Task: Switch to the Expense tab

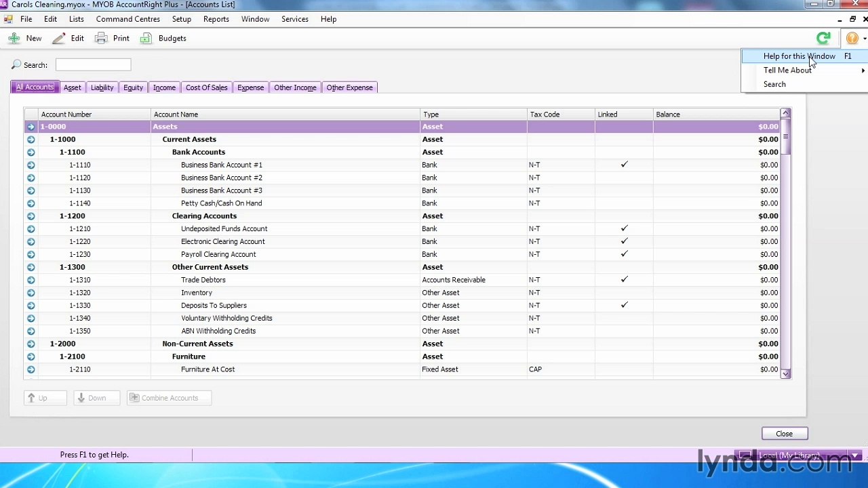Action: tap(251, 87)
